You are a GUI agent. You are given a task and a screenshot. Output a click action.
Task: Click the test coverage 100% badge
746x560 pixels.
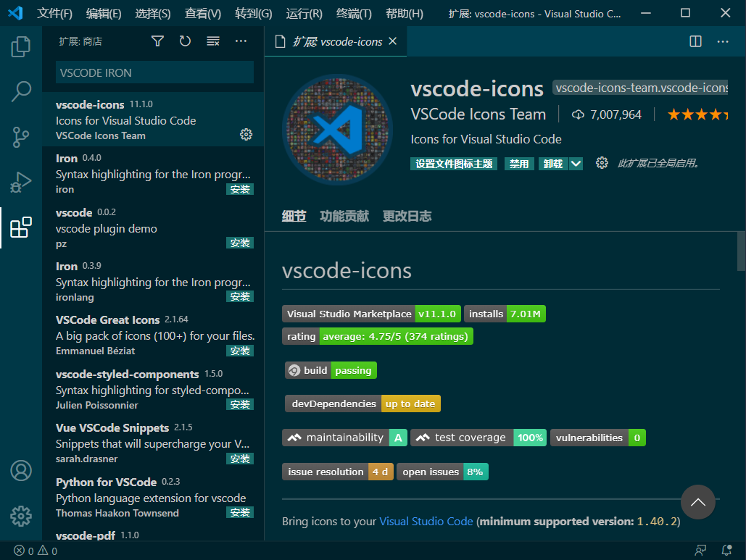(x=478, y=438)
